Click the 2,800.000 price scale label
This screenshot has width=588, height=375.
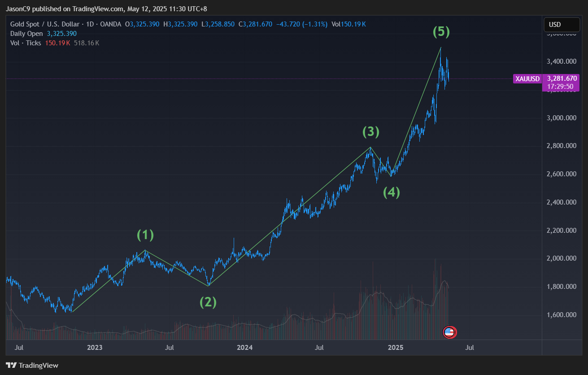point(562,146)
